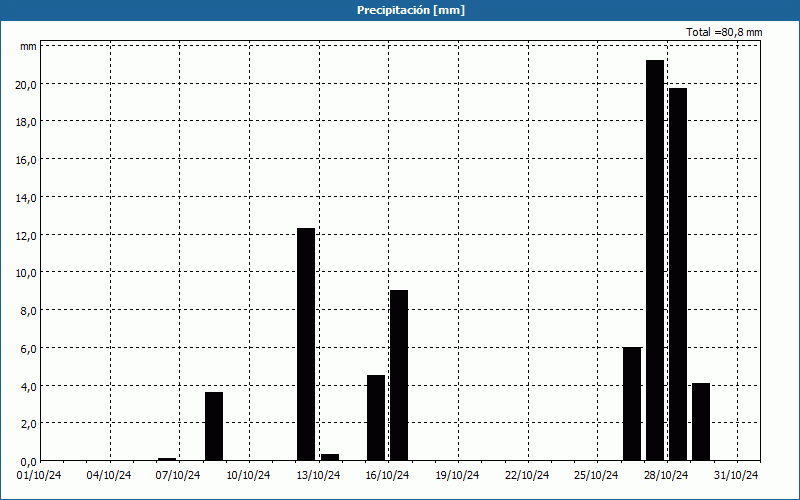Select the 8,0 y-axis label
This screenshot has height=500, width=800.
click(28, 311)
